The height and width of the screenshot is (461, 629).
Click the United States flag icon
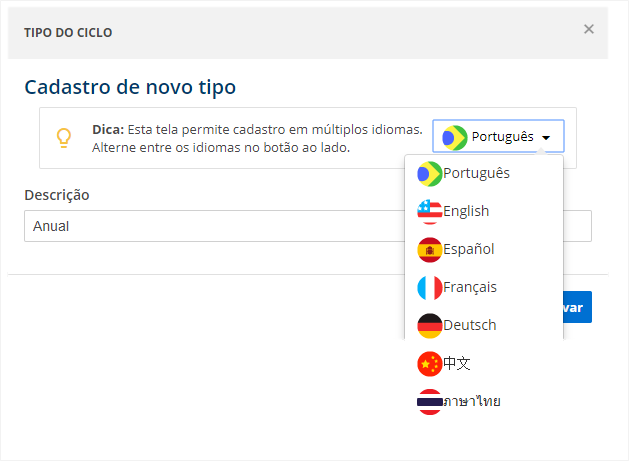[x=430, y=212]
